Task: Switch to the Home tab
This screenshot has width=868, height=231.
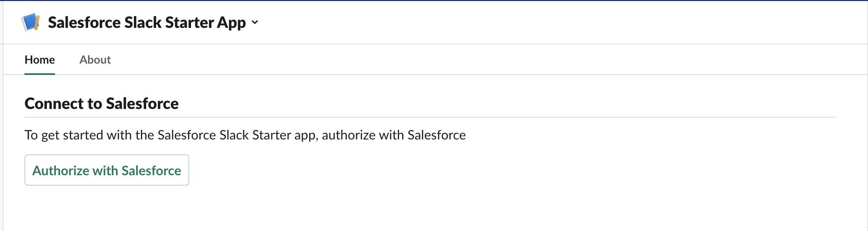Action: click(40, 60)
